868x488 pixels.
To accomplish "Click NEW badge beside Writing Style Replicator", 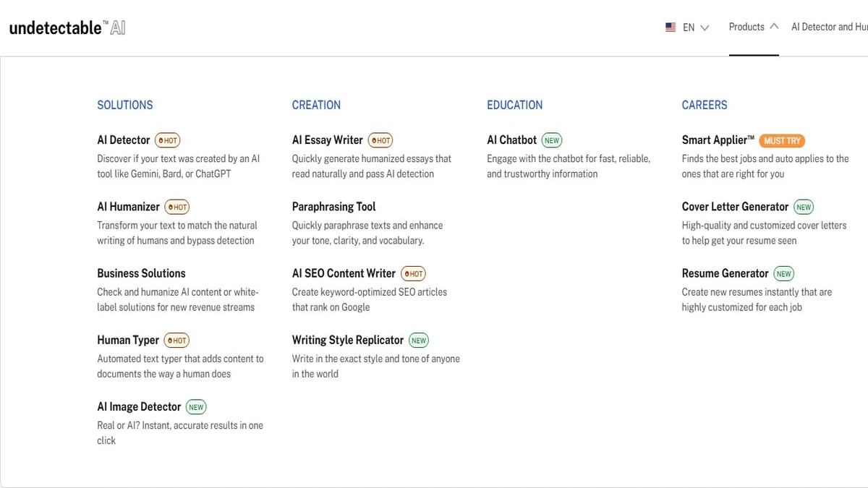I will [419, 340].
